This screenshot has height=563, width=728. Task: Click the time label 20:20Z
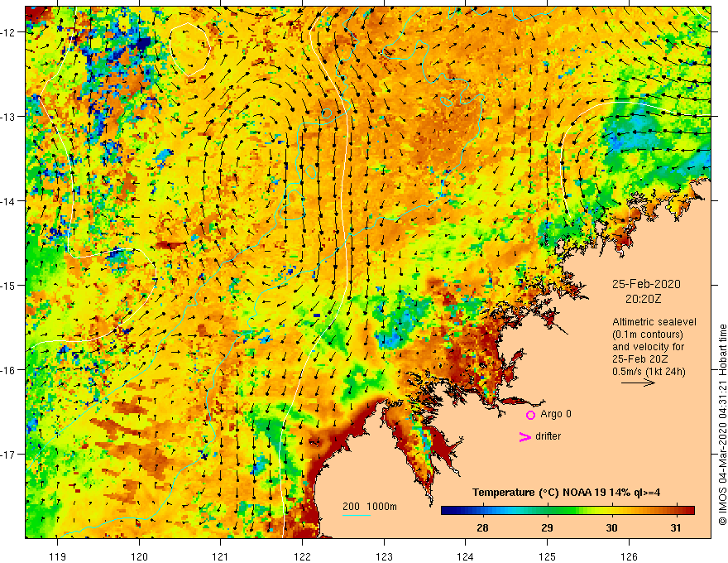click(x=643, y=299)
